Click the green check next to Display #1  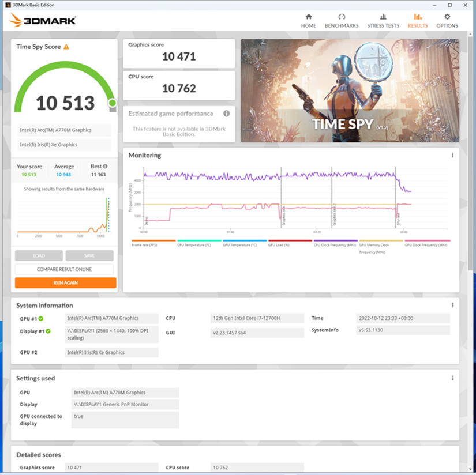click(x=48, y=331)
